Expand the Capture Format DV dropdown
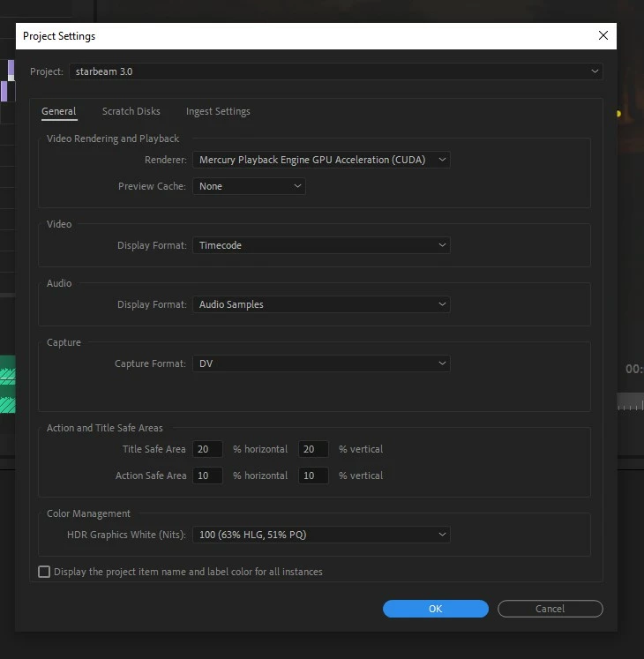This screenshot has height=659, width=644. (x=321, y=363)
